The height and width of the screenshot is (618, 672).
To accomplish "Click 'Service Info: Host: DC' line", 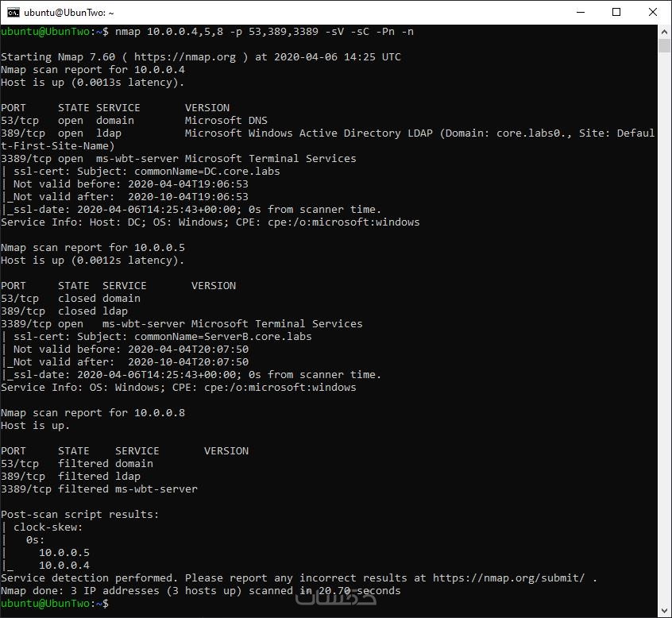I will [210, 222].
